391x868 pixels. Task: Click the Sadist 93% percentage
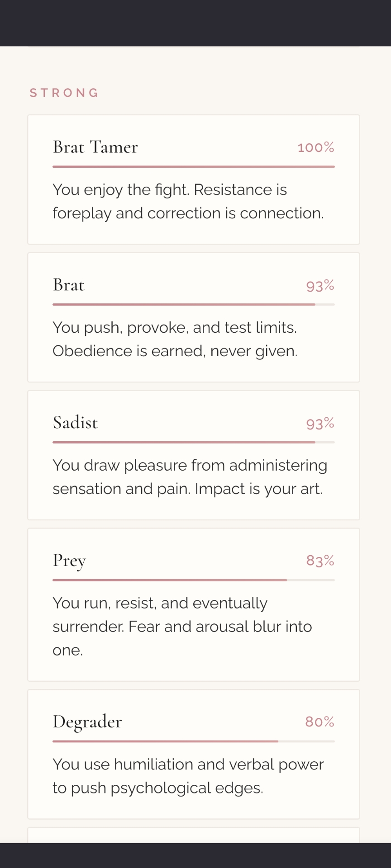pyautogui.click(x=320, y=424)
